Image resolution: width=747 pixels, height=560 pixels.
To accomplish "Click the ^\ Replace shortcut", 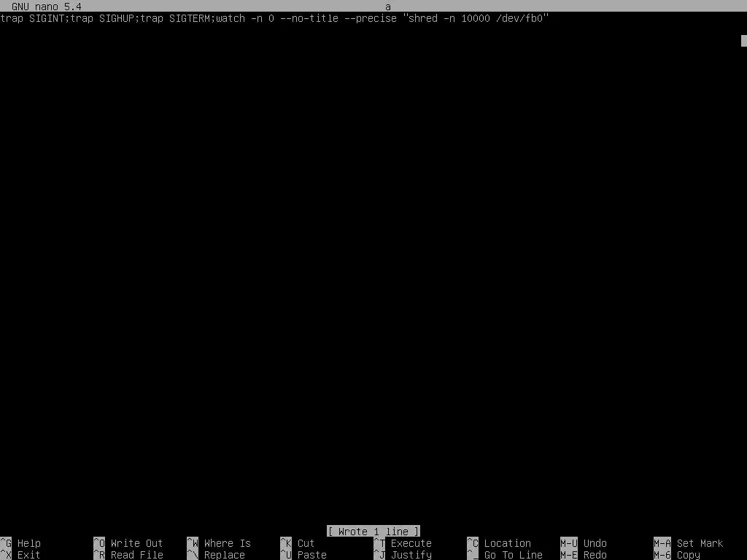I will (x=216, y=555).
